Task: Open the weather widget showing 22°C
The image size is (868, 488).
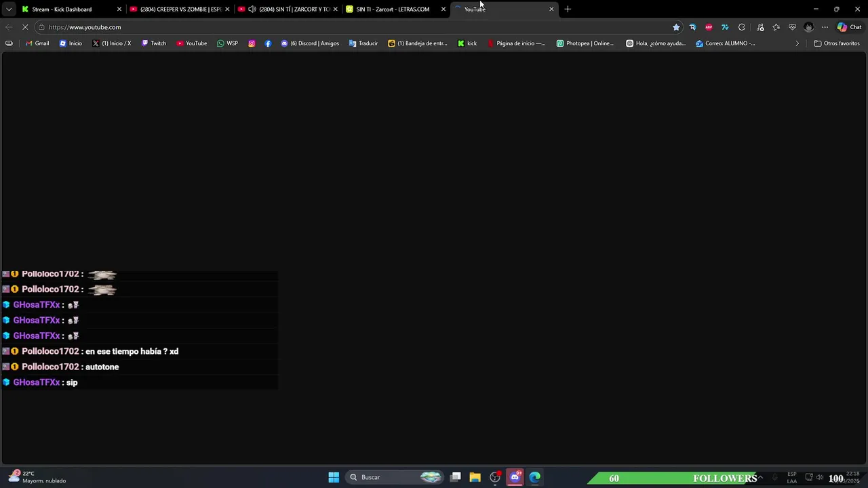Action: [37, 477]
